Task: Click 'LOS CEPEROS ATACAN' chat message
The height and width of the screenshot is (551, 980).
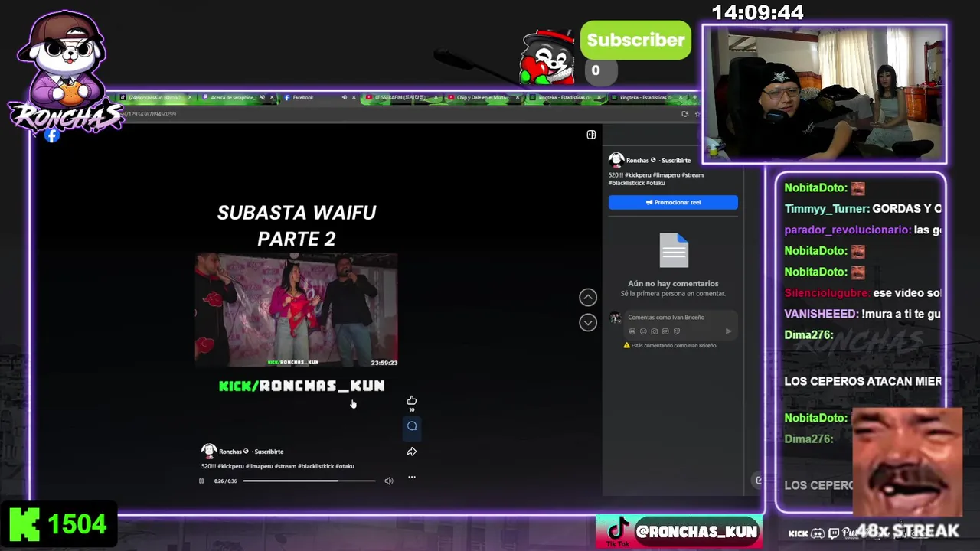Action: (863, 381)
